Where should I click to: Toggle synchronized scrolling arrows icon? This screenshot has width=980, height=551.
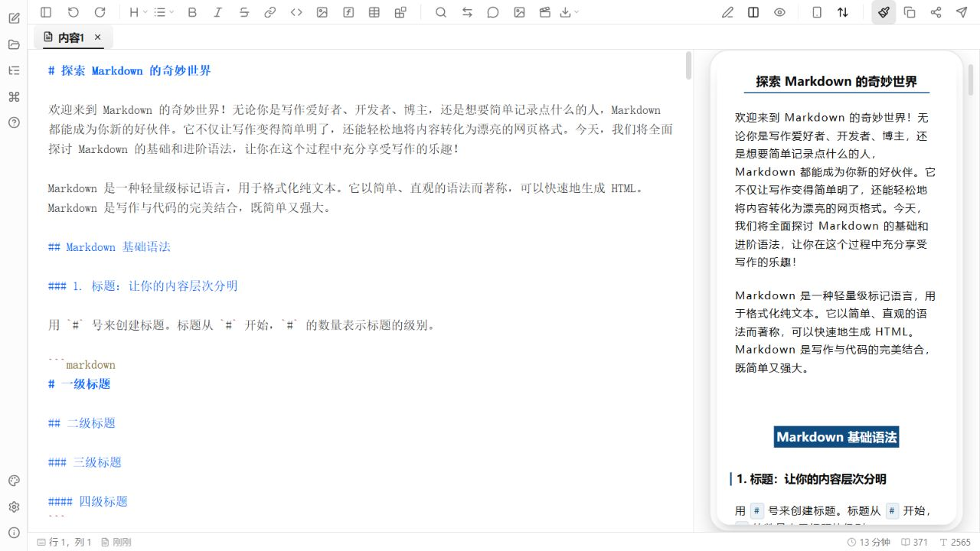click(x=843, y=12)
